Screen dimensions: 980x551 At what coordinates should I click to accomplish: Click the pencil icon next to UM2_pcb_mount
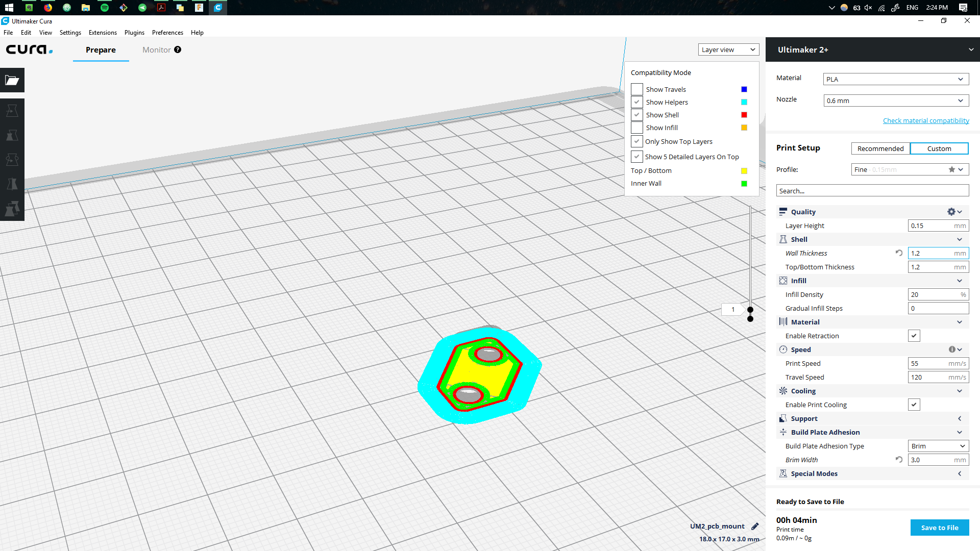pos(755,526)
